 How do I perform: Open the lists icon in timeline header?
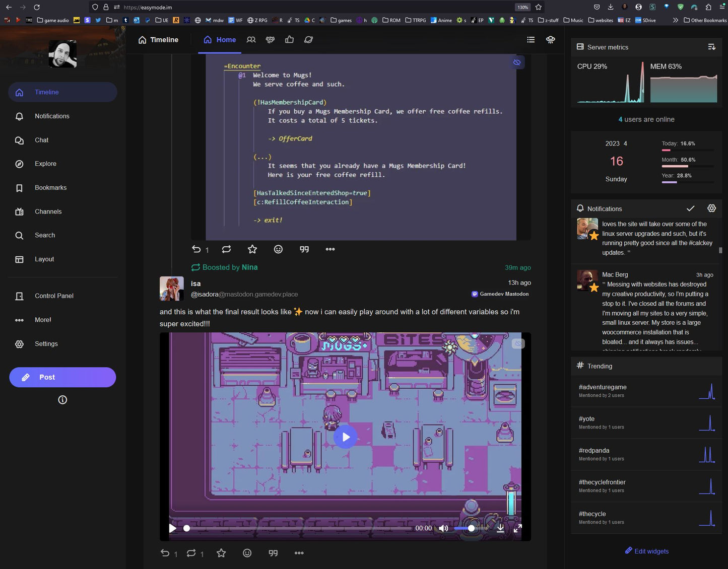pyautogui.click(x=531, y=40)
